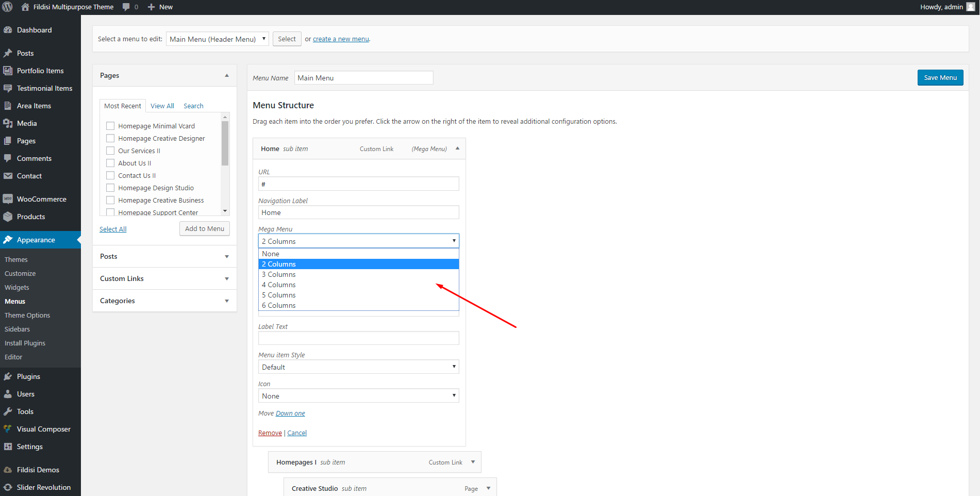
Task: Open the site home icon
Action: coord(25,7)
